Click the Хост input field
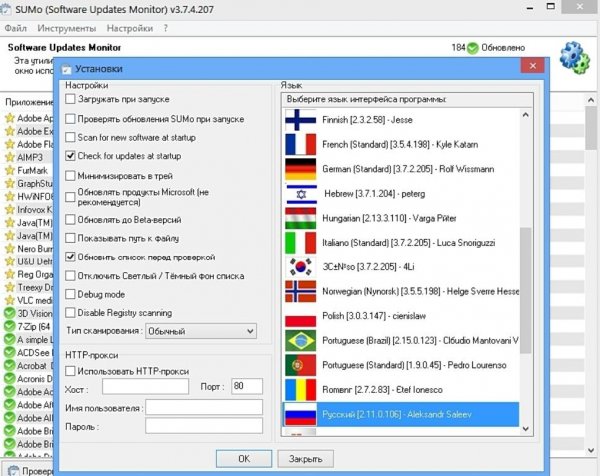 tap(145, 386)
